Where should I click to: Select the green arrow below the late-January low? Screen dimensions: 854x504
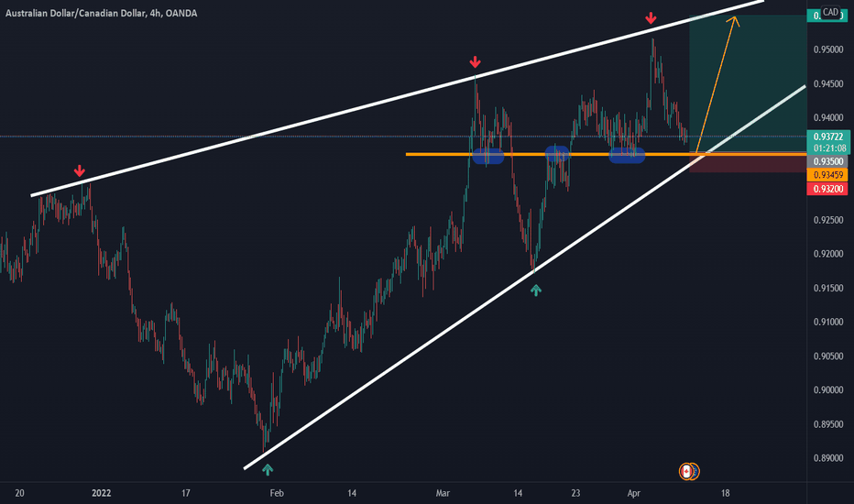267,470
